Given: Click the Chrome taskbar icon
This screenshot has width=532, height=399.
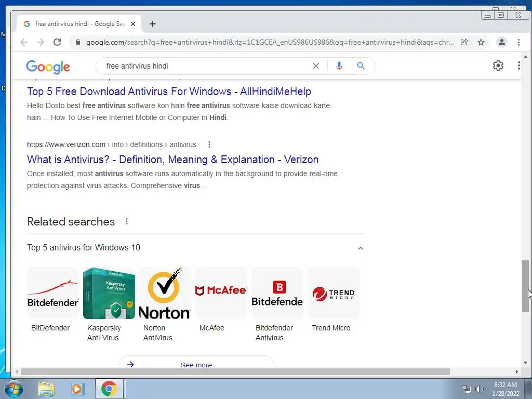Looking at the screenshot, I should click(109, 389).
